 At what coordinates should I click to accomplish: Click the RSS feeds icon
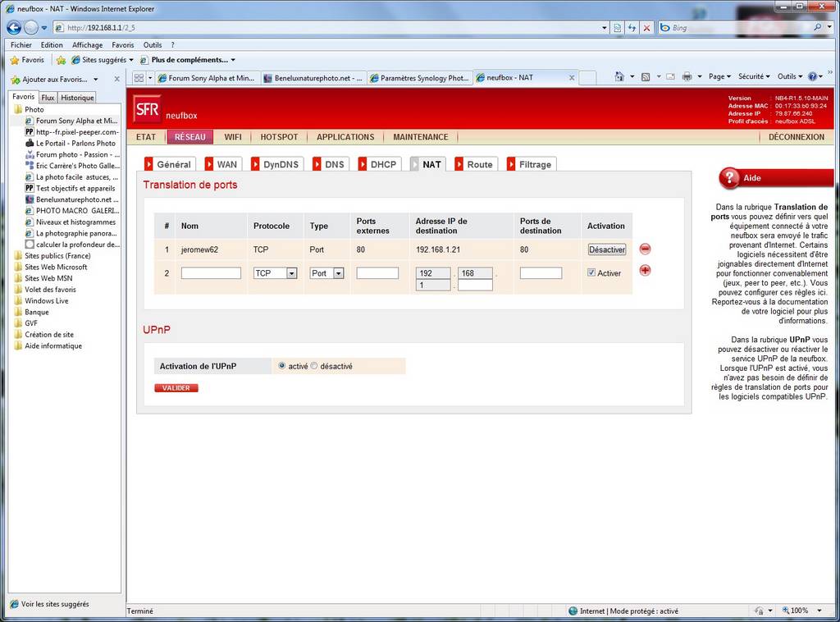(x=646, y=76)
